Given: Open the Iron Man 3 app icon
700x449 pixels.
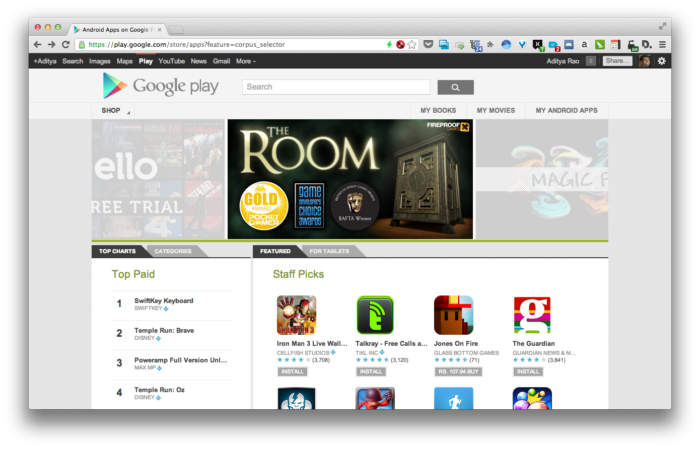Looking at the screenshot, I should pyautogui.click(x=296, y=315).
